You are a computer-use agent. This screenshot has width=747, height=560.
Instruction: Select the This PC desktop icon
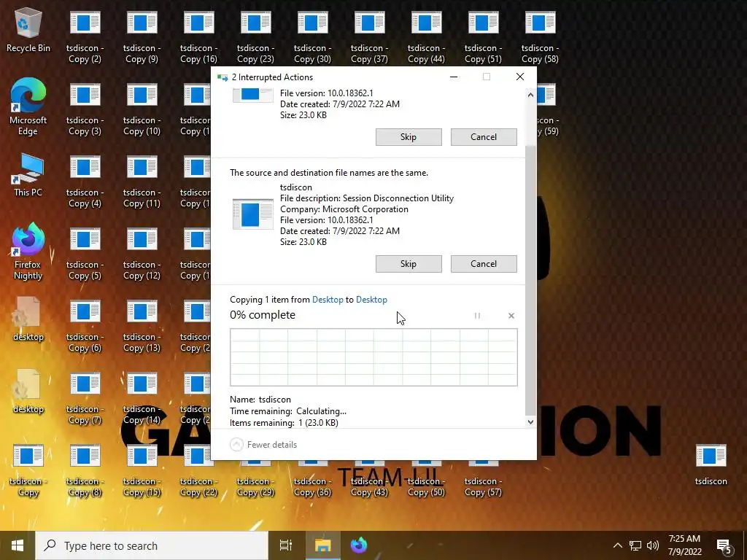(x=28, y=175)
